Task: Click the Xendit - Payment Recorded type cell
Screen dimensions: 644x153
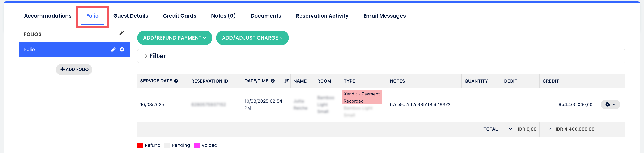Action: [x=362, y=97]
